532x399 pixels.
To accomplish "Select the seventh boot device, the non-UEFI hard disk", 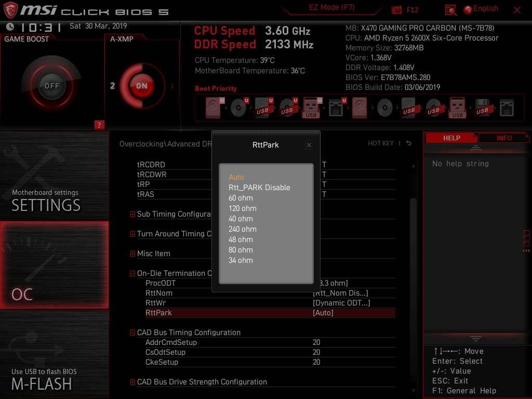I will tap(360, 108).
